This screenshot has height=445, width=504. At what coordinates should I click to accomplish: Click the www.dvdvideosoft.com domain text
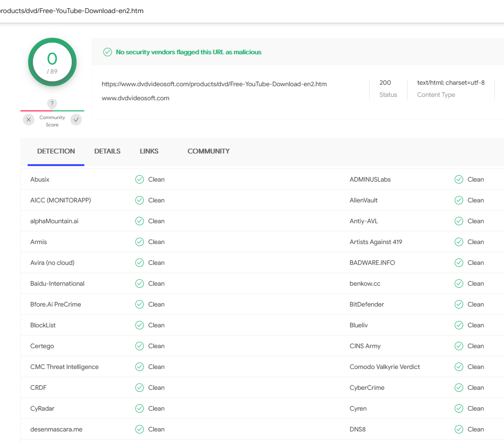135,98
